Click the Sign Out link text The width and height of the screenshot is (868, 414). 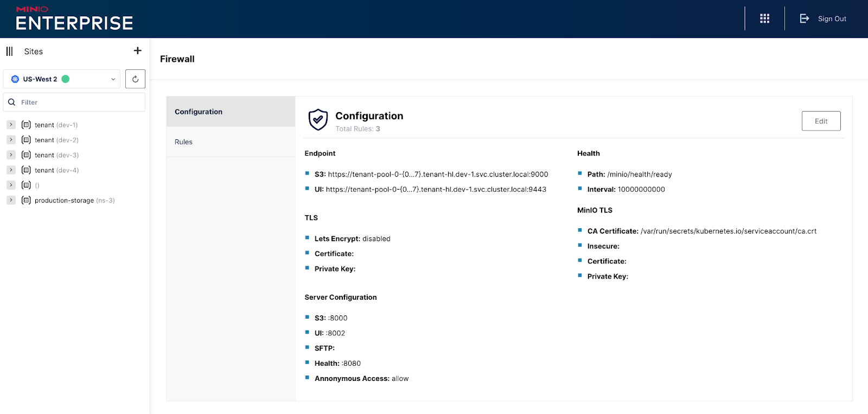[832, 19]
